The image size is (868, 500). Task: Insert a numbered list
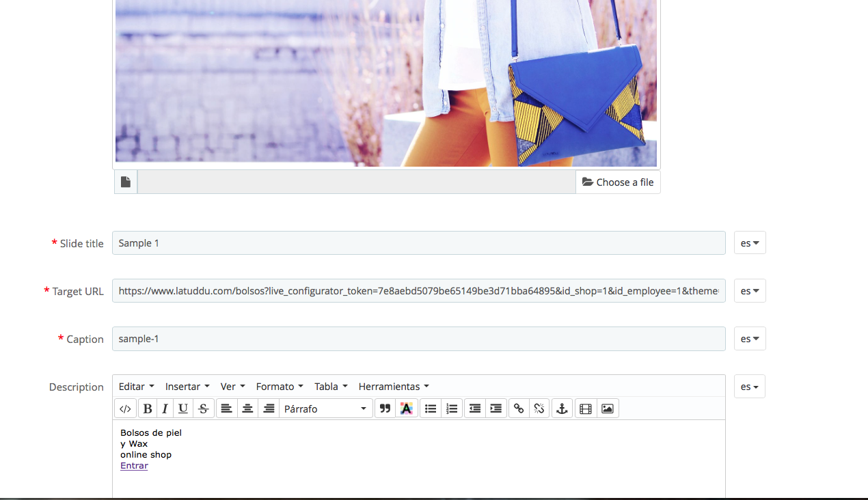451,408
